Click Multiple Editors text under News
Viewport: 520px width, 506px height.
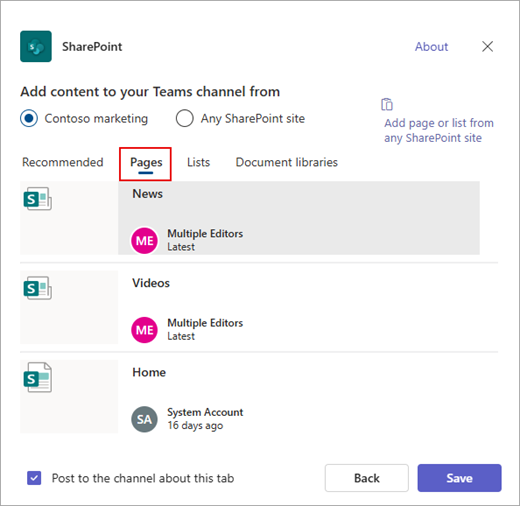click(205, 234)
